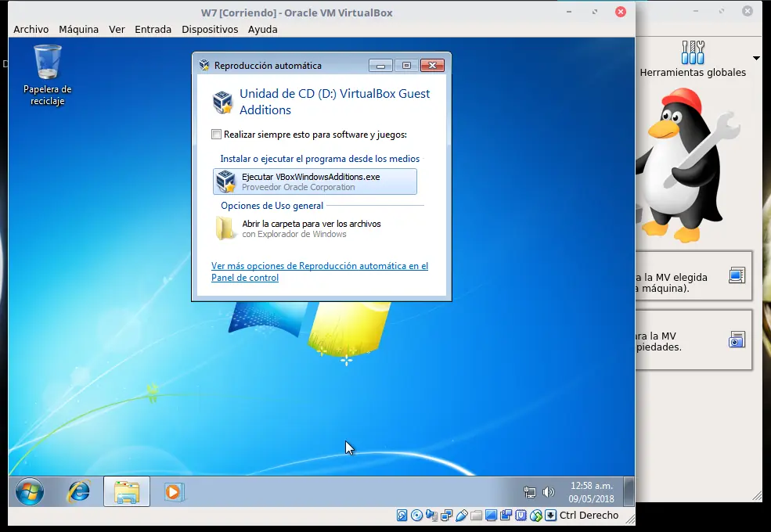Close the Reproducción automática dialog
Screen dimensions: 771x532
coord(432,66)
